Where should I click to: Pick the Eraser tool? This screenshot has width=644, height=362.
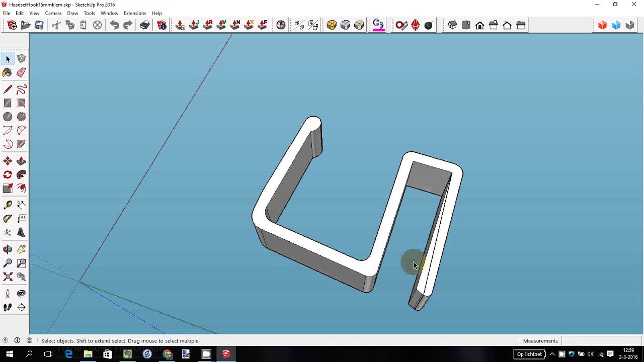coord(21,73)
